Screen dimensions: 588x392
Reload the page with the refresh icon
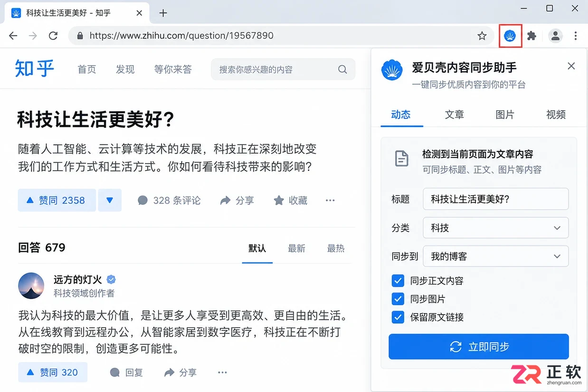[x=53, y=36]
